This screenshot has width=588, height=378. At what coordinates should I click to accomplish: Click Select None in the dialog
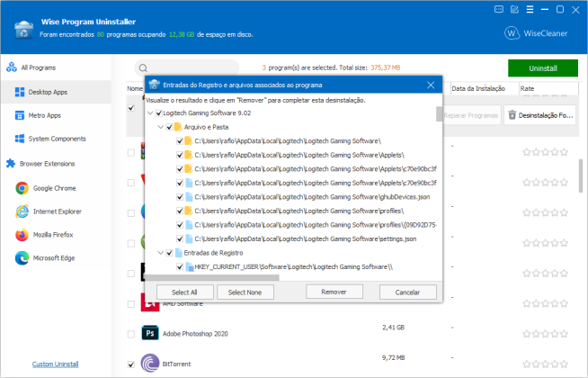tap(245, 292)
